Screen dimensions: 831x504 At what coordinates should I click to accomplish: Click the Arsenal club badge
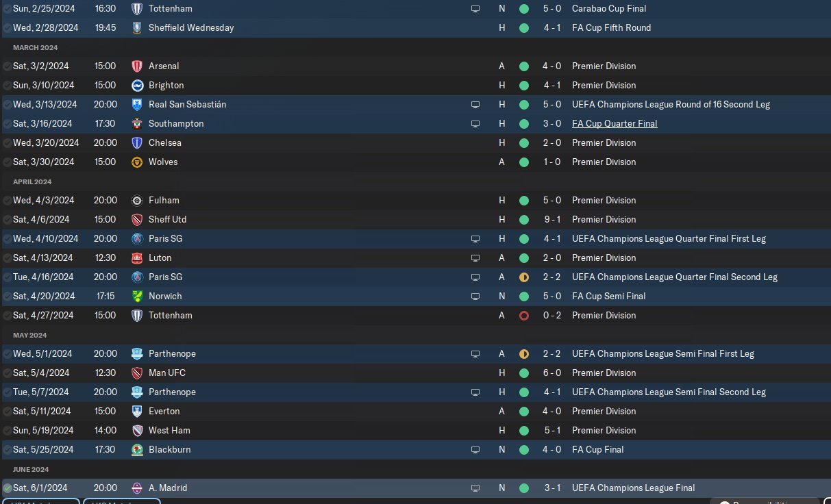click(x=137, y=66)
